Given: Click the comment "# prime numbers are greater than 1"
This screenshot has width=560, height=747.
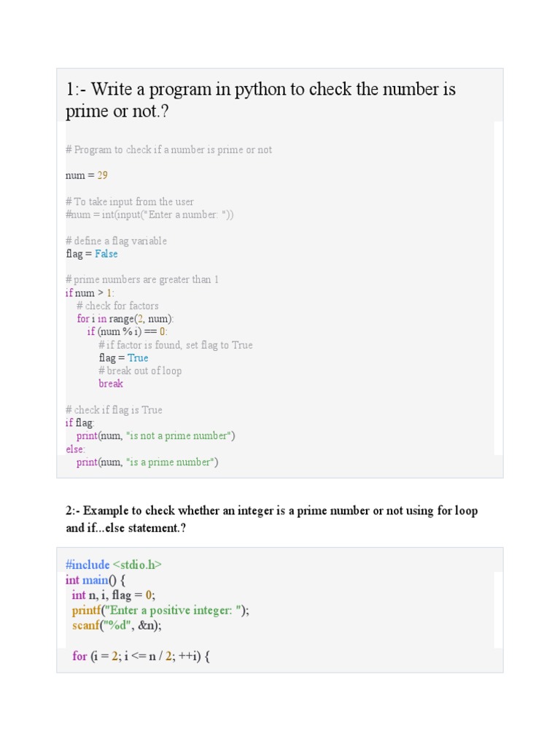Looking at the screenshot, I should pyautogui.click(x=142, y=279).
